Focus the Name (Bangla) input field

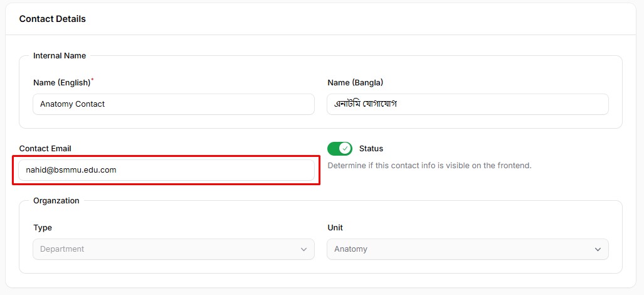click(468, 104)
